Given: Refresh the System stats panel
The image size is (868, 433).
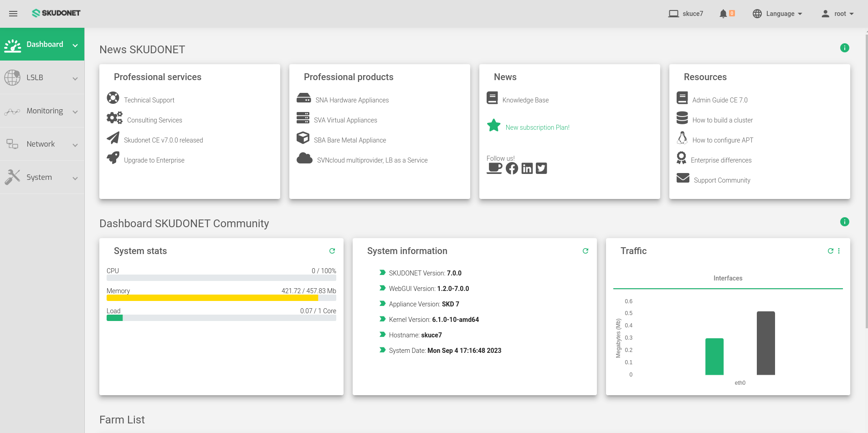Looking at the screenshot, I should (332, 251).
